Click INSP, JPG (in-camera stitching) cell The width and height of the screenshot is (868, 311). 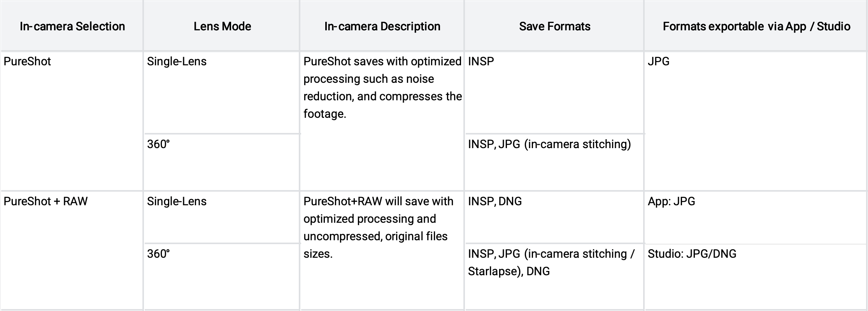click(549, 144)
